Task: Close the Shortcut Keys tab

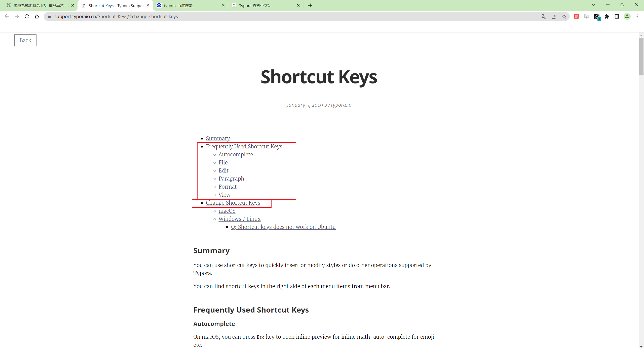Action: click(148, 5)
